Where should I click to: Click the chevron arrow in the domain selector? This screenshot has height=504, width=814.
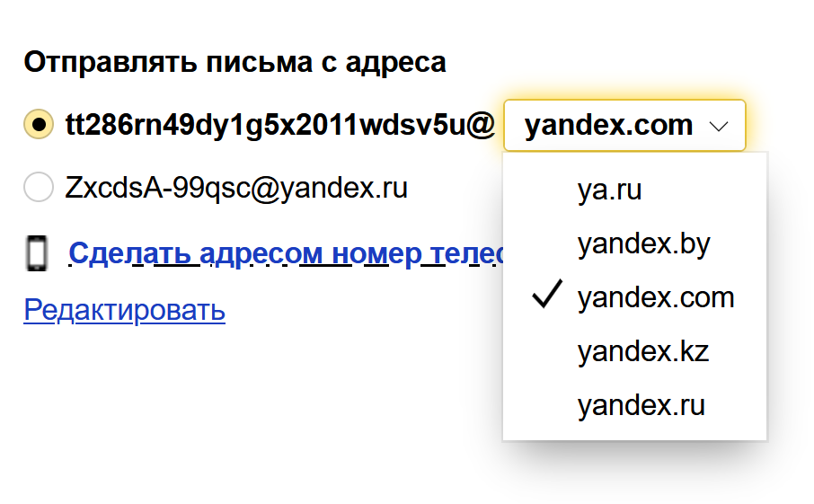click(719, 127)
